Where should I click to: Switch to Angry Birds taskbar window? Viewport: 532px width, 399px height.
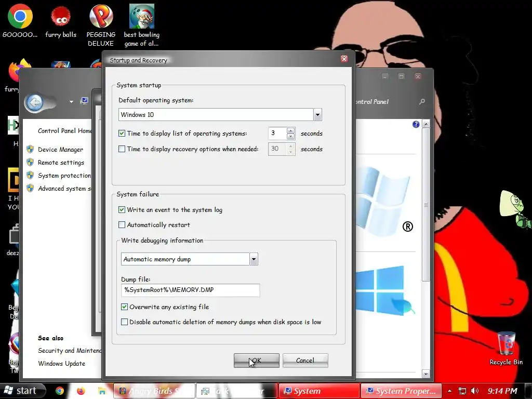click(x=154, y=391)
